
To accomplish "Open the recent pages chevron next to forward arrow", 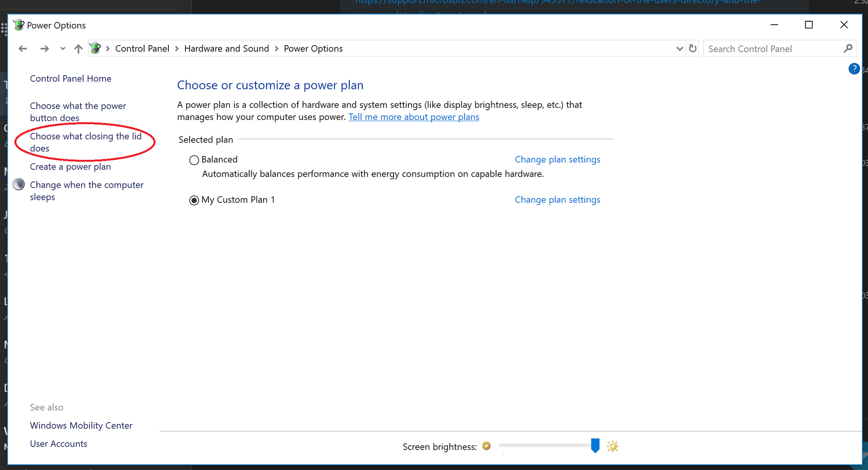I will click(x=62, y=48).
